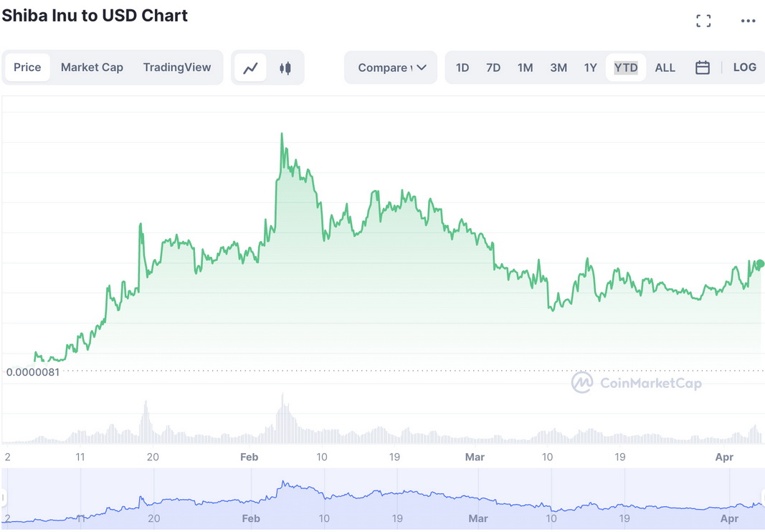Click the green current price dot
The image size is (765, 532).
(760, 264)
